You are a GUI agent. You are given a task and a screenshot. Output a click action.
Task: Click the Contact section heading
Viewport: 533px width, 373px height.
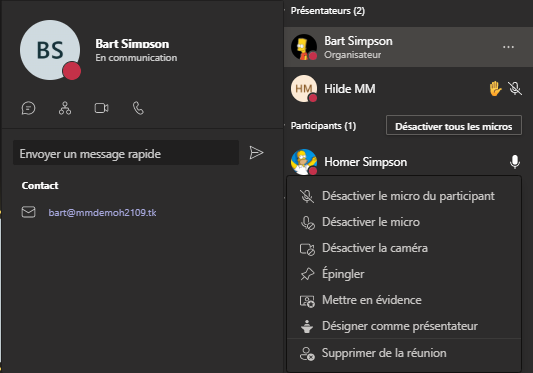pyautogui.click(x=40, y=186)
